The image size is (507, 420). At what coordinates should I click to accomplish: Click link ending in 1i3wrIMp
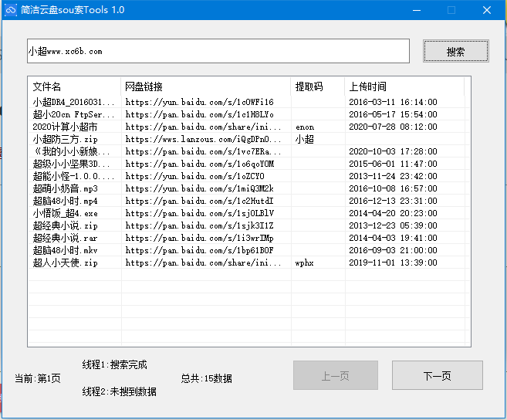(200, 238)
